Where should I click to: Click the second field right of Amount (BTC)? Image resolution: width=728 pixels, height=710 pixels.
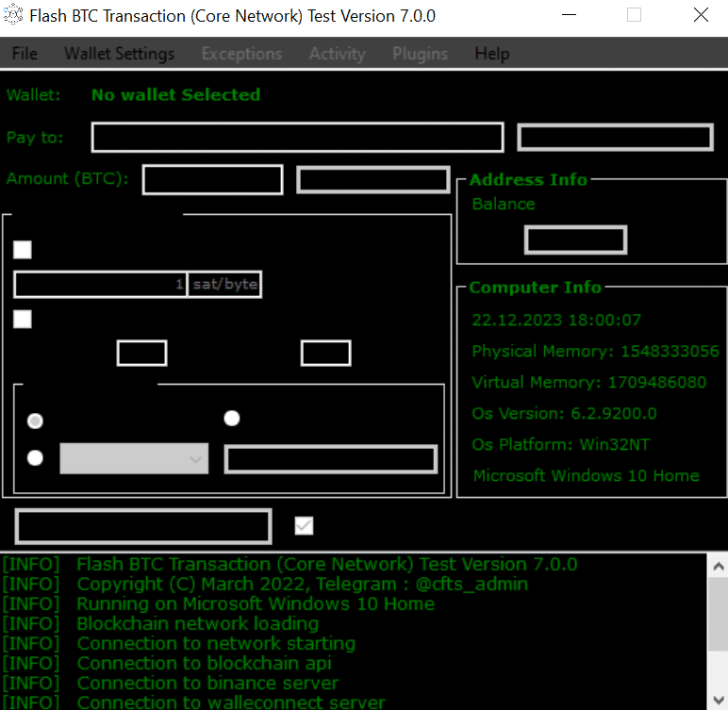[373, 180]
